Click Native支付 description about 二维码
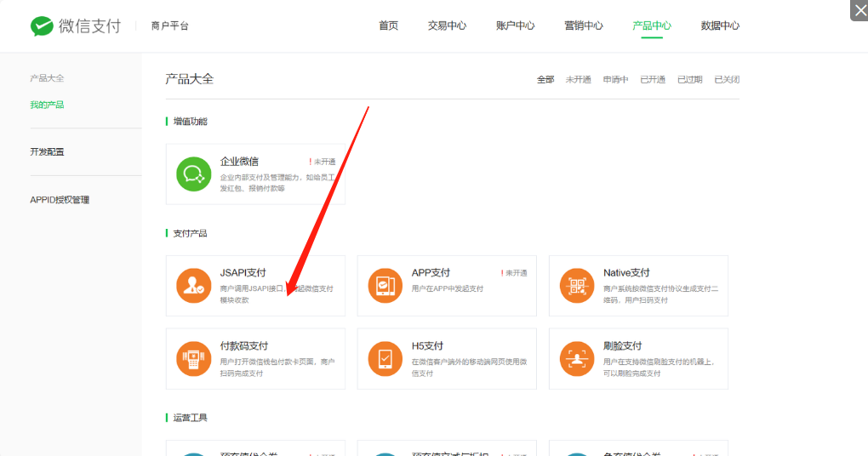The height and width of the screenshot is (456, 868). tap(660, 294)
